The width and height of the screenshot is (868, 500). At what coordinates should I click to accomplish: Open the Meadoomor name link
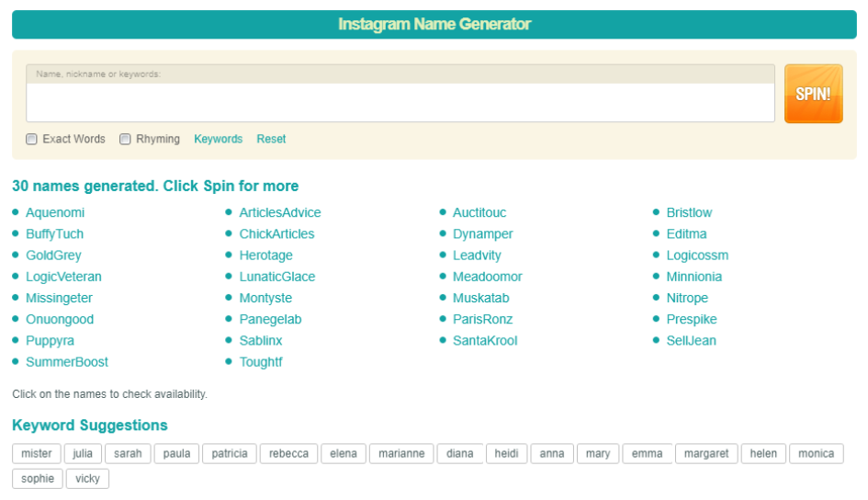pos(487,277)
